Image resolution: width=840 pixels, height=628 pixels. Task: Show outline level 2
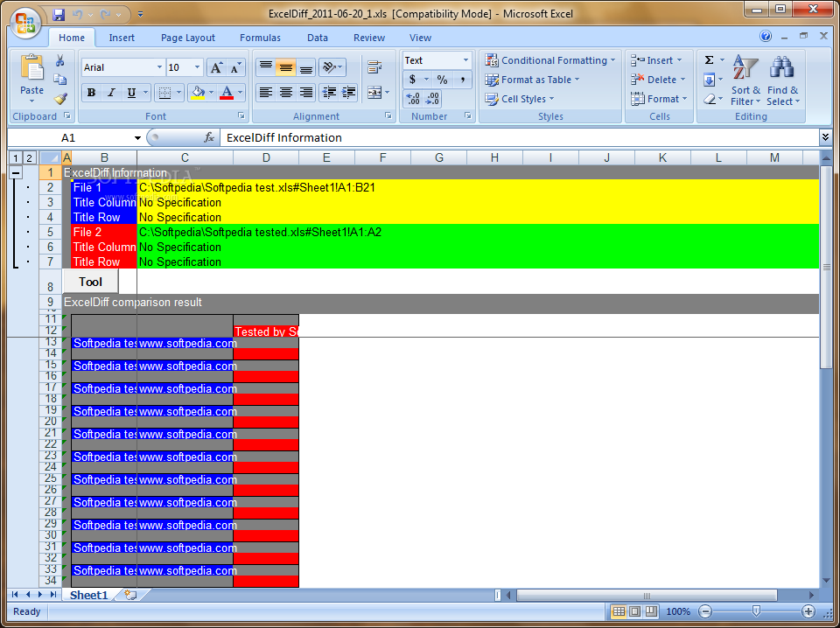click(30, 158)
